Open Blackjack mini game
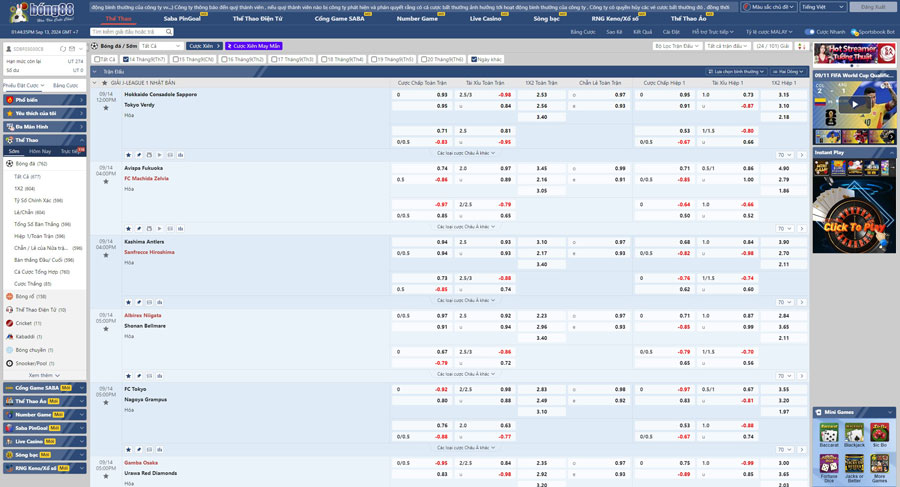The image size is (900, 487). pyautogui.click(x=854, y=435)
